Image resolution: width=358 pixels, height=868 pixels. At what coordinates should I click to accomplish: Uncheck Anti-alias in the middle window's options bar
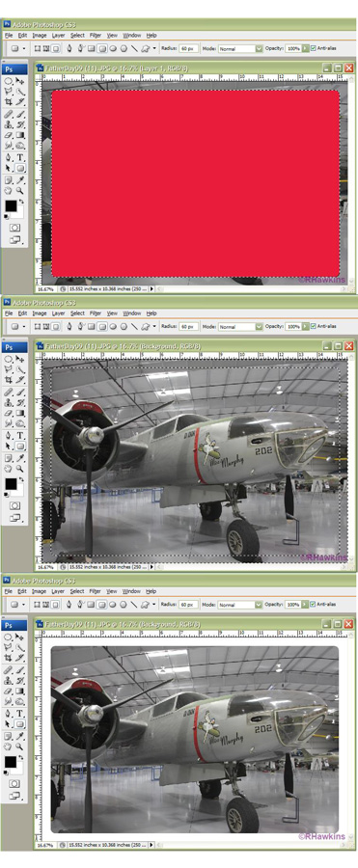tap(314, 326)
